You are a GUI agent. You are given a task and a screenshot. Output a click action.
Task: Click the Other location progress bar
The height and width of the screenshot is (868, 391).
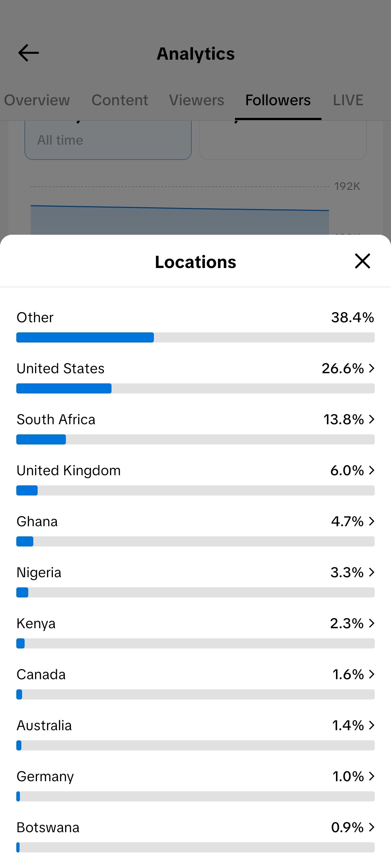click(195, 337)
